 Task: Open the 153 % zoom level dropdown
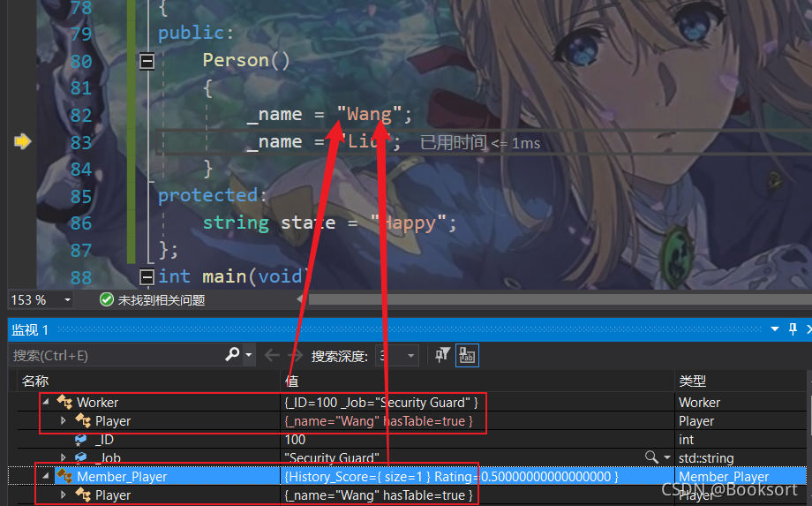point(67,300)
